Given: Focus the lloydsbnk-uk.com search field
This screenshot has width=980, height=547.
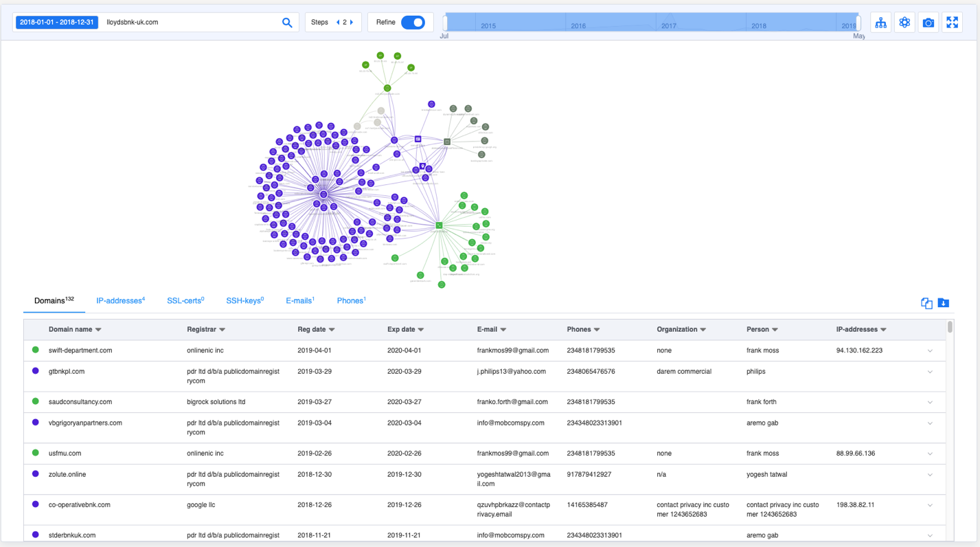Looking at the screenshot, I should [x=191, y=23].
